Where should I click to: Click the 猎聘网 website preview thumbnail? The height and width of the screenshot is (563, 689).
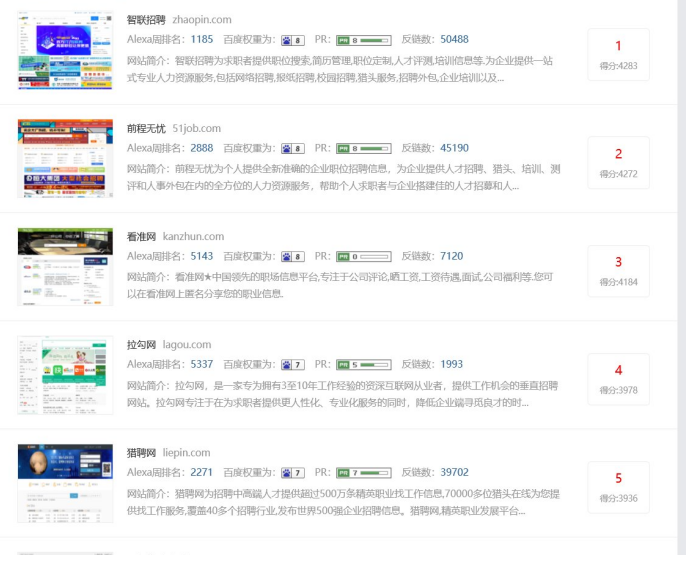[65, 483]
